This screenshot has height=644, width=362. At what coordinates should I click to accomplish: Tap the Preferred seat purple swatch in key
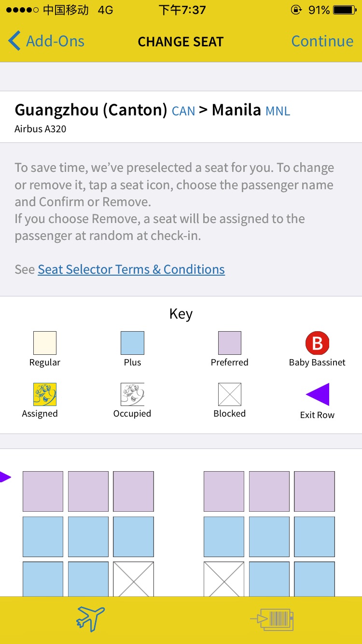[x=229, y=343]
